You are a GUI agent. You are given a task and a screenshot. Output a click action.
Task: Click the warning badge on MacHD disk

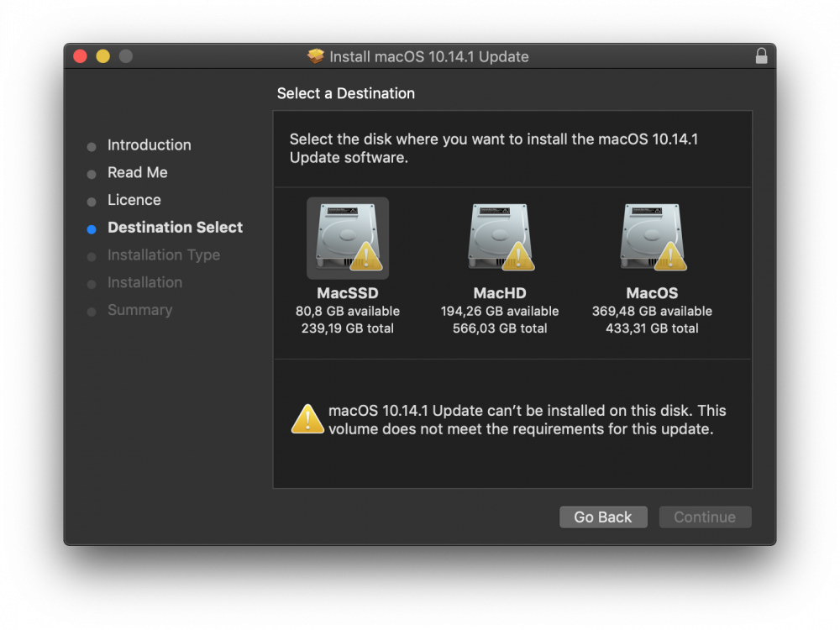(518, 256)
